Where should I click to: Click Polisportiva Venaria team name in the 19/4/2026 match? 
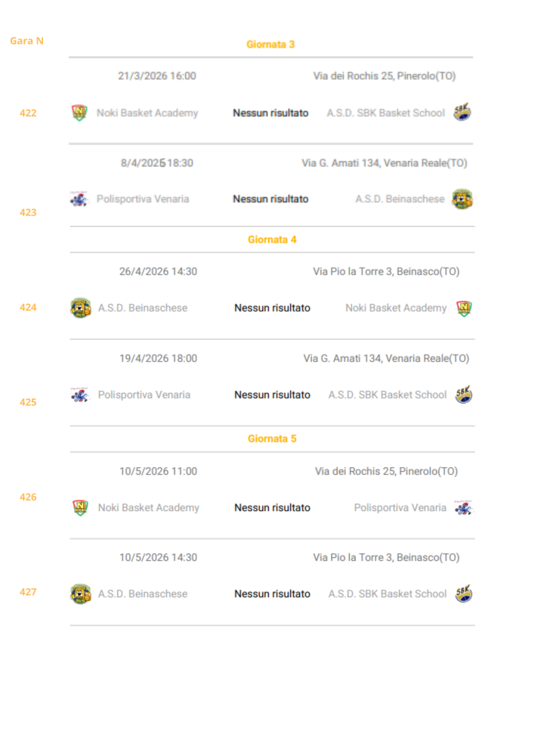click(x=144, y=395)
